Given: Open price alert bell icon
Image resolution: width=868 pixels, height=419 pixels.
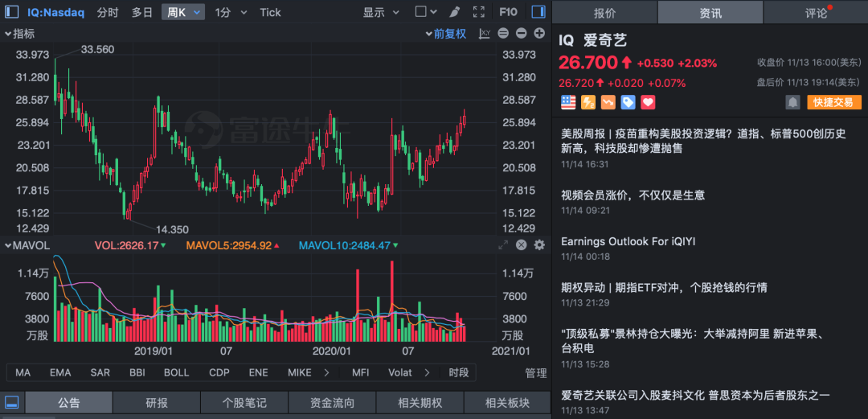Looking at the screenshot, I should pyautogui.click(x=792, y=102).
